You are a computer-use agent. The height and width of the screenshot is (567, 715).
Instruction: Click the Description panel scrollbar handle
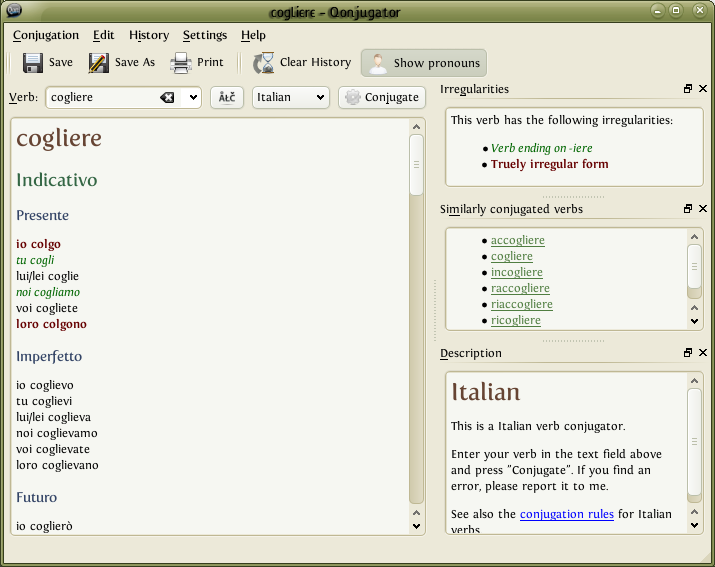(694, 442)
